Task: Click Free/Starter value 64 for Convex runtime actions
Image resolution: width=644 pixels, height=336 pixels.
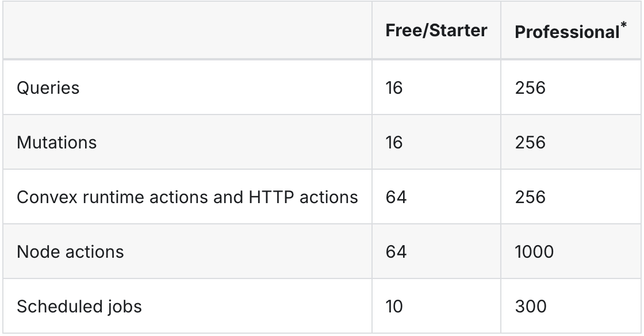Action: [397, 197]
